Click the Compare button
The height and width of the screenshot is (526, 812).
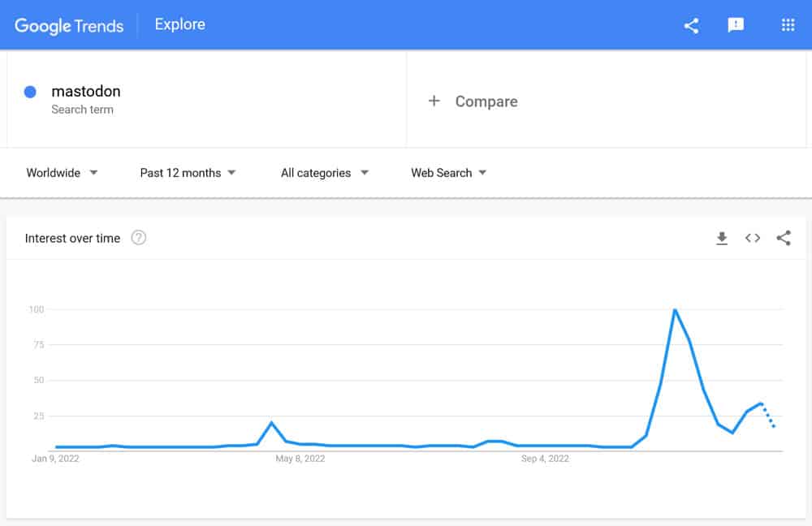[x=486, y=101]
